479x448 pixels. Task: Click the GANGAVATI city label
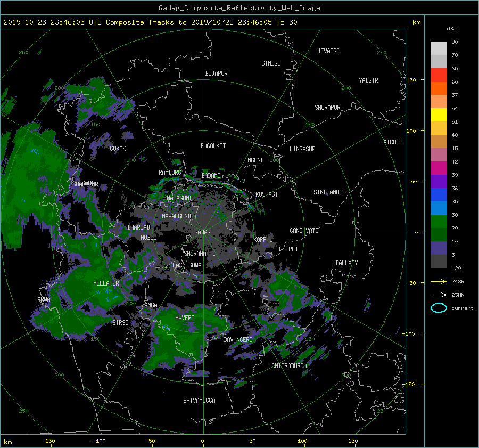[x=304, y=231]
